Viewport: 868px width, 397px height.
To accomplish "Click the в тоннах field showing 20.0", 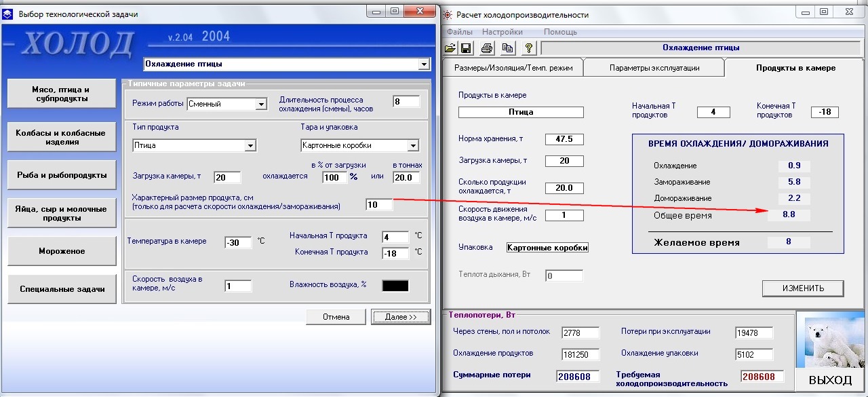I will pos(406,177).
